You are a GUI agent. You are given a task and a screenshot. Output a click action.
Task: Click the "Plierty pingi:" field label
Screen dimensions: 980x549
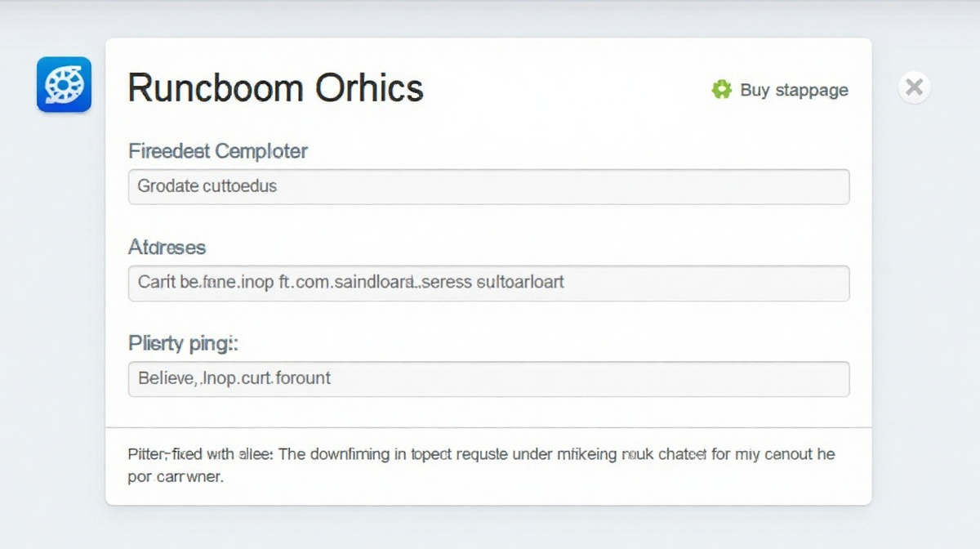pos(183,343)
